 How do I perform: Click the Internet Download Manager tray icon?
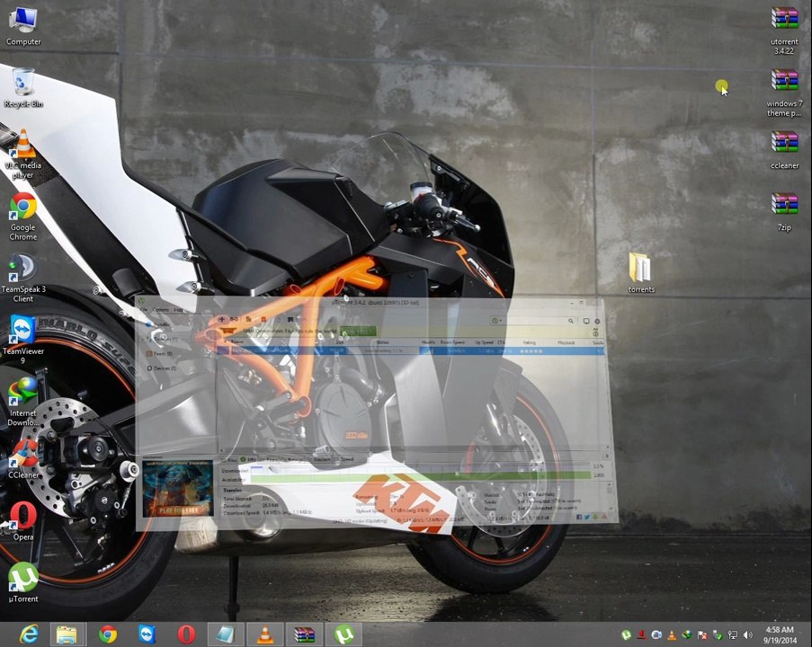coord(687,634)
